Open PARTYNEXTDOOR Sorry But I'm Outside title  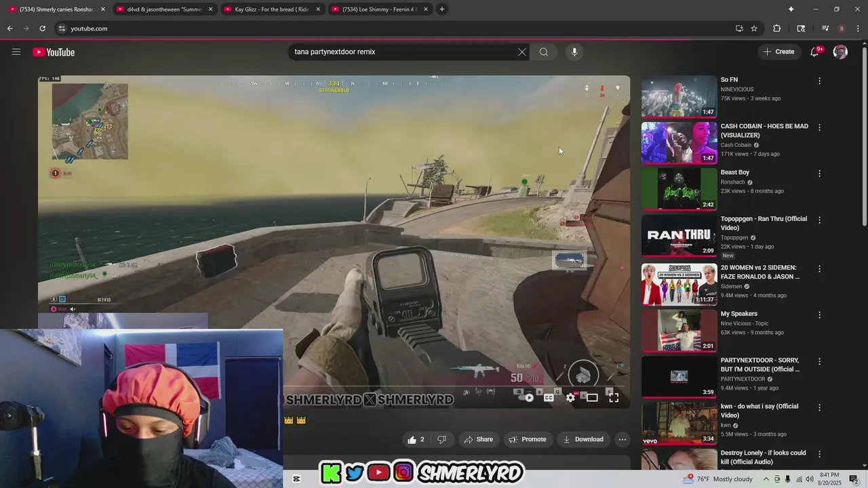click(x=760, y=365)
